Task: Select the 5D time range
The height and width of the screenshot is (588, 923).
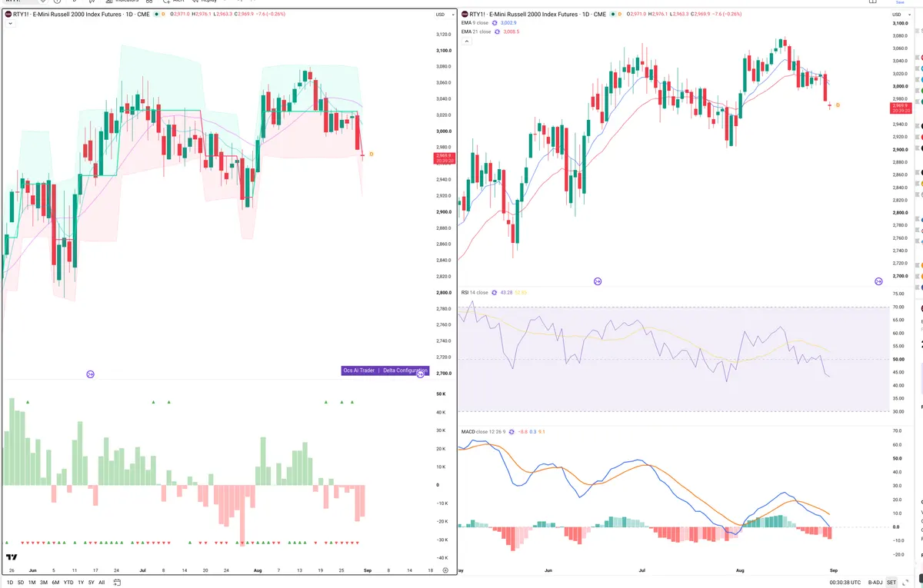Action: pos(21,583)
